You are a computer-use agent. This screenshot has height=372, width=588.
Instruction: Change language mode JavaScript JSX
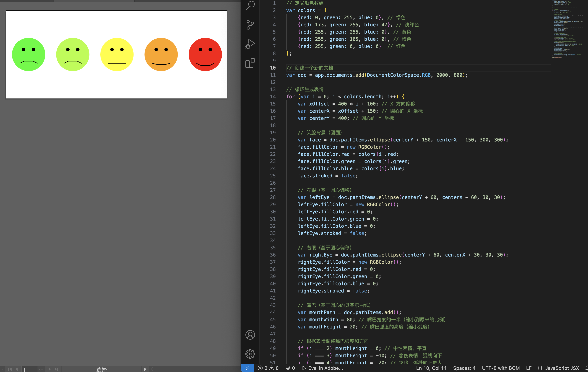562,368
